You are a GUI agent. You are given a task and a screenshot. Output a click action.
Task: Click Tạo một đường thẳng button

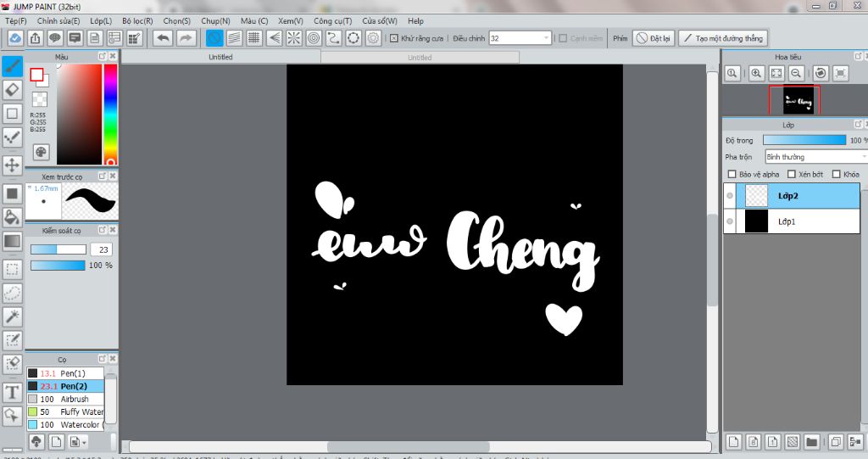coord(723,38)
